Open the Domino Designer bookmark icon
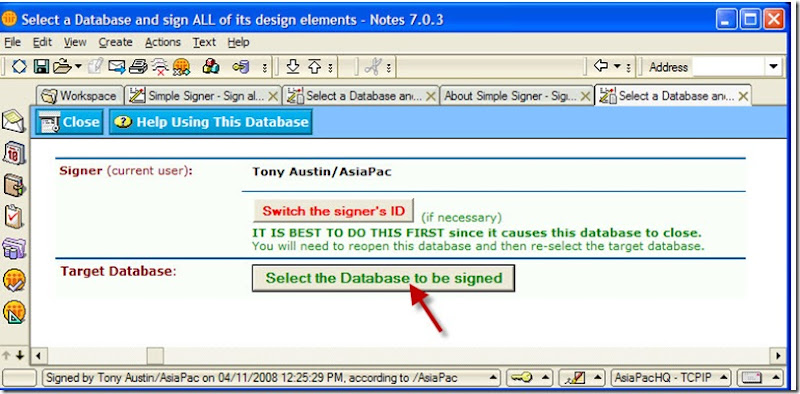The height and width of the screenshot is (394, 800). 14,312
